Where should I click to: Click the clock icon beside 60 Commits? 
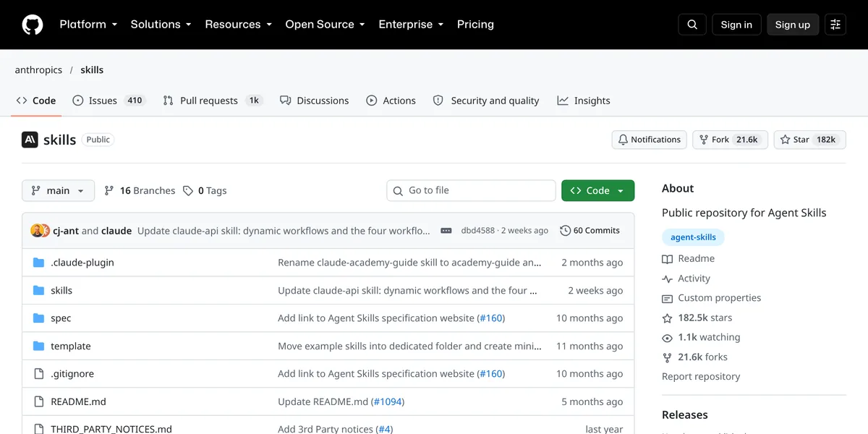coord(565,231)
